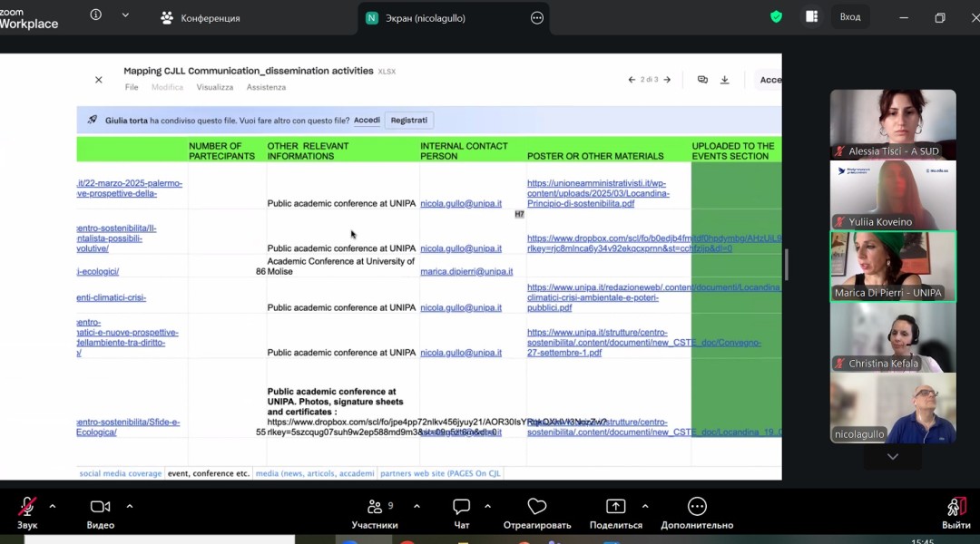Screen dimensions: 980x544
Task: Open the meeting info icon
Action: [x=95, y=15]
